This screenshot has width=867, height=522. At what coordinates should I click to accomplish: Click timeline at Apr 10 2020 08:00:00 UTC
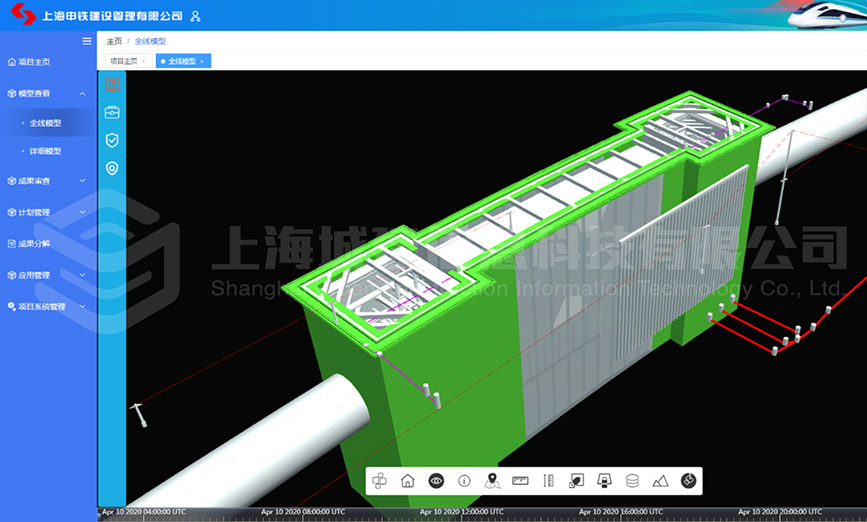(x=303, y=512)
